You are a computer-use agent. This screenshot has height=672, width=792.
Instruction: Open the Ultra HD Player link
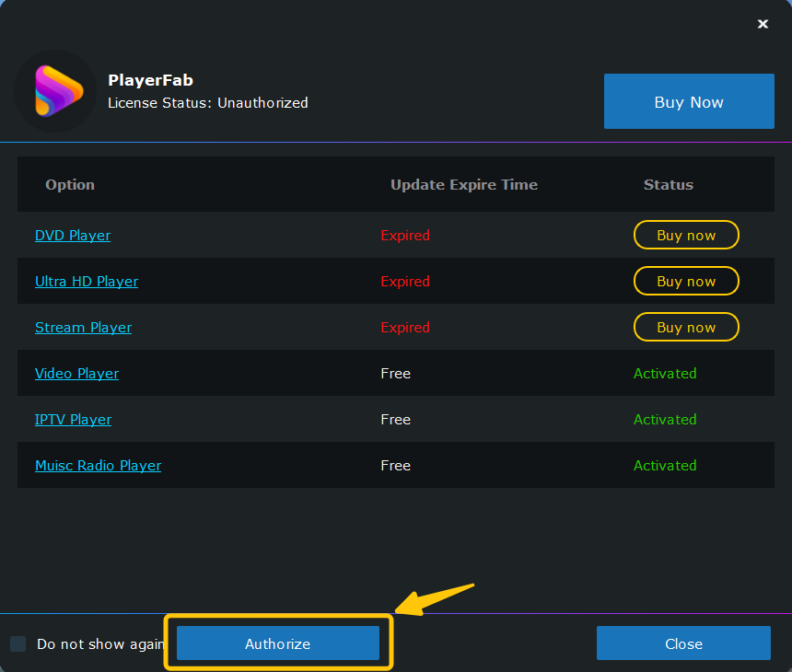click(x=87, y=281)
